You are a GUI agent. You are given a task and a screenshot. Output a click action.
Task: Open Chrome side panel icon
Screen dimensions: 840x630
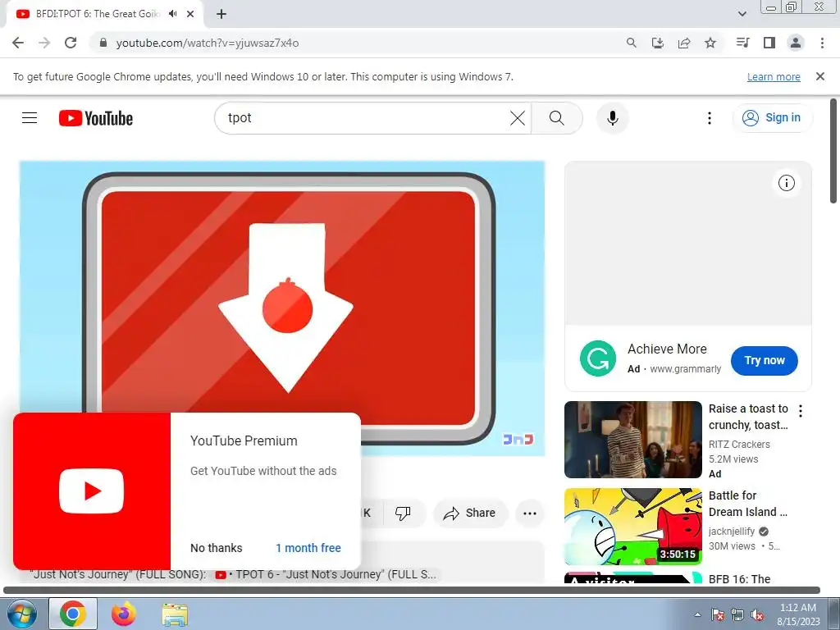[769, 43]
